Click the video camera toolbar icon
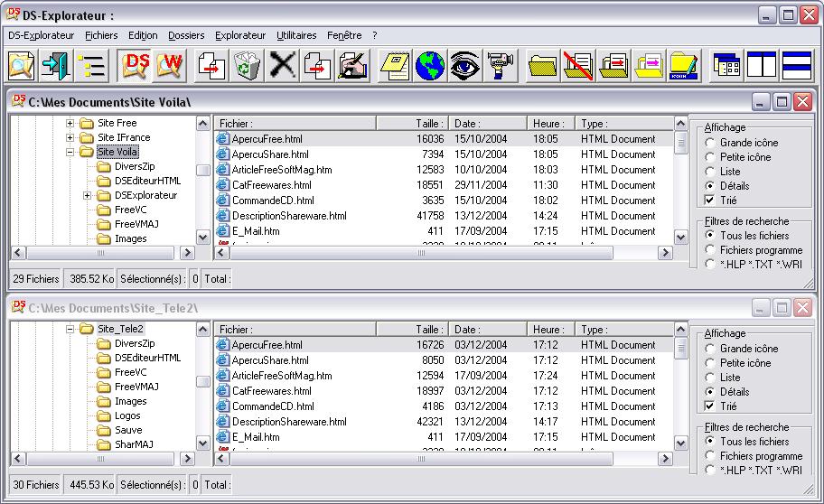824x504 pixels. 500,66
